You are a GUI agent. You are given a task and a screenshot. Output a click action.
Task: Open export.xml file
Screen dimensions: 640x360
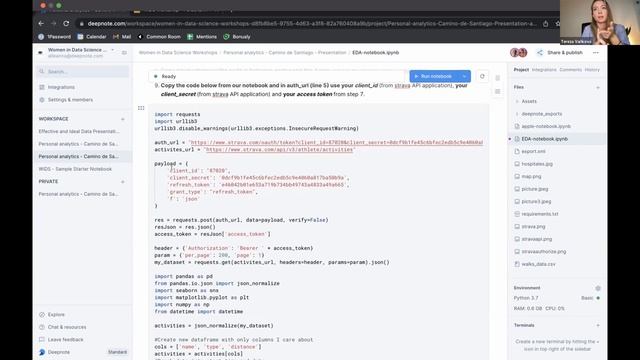coord(533,151)
